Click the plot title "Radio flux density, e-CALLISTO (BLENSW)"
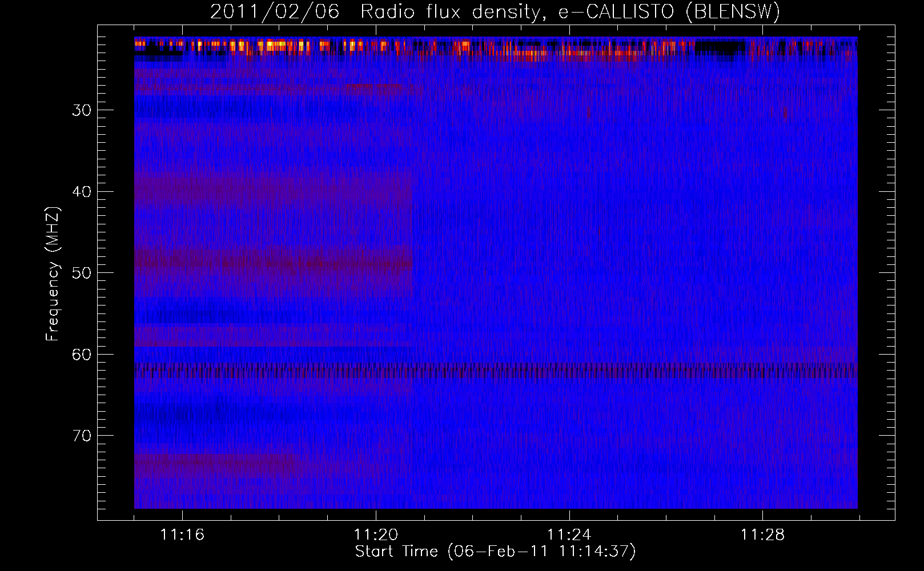The image size is (924, 571). point(570,12)
